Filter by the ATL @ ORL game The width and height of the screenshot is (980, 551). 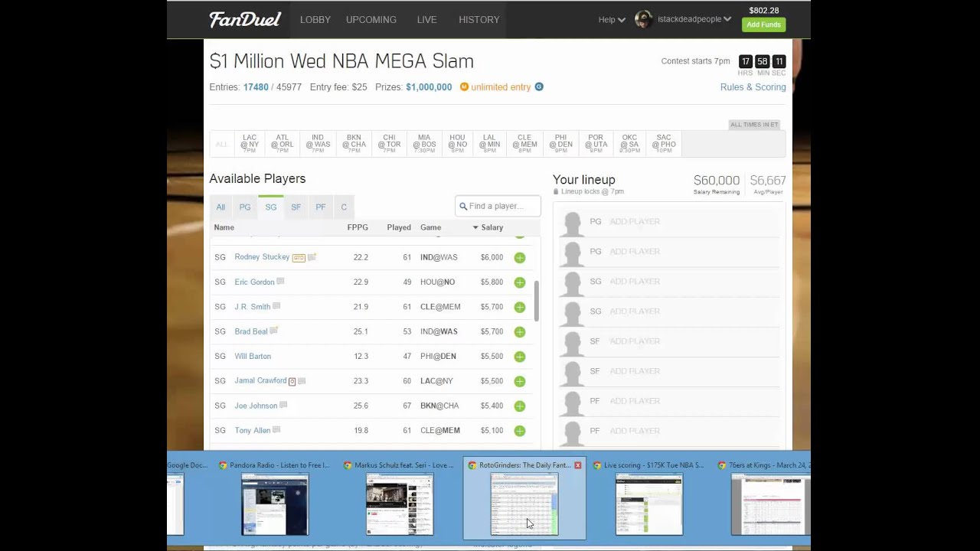pos(283,144)
